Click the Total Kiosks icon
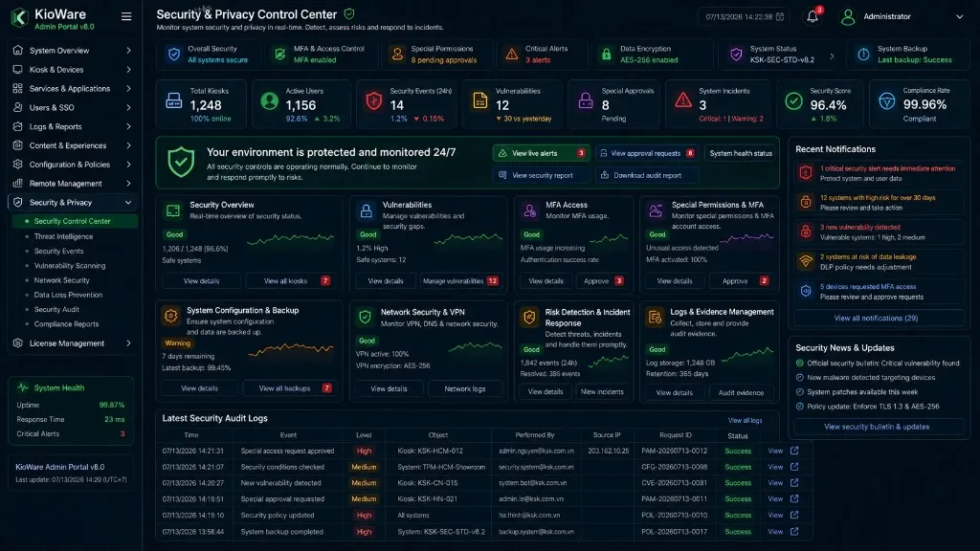 point(174,100)
